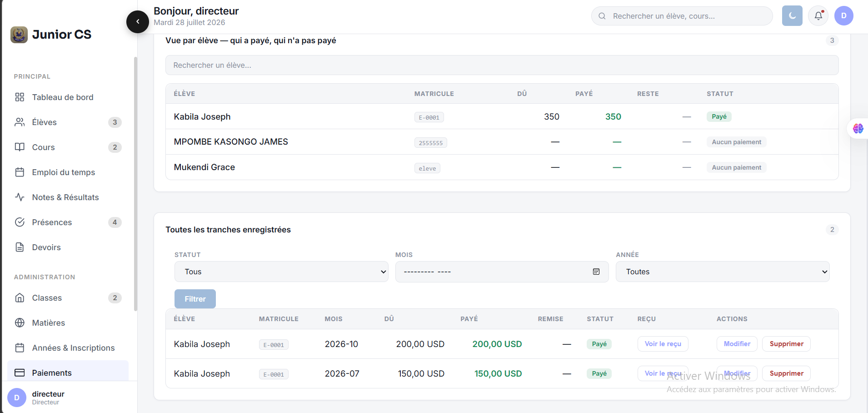The width and height of the screenshot is (868, 413).
Task: Click the Paiements card icon
Action: tap(20, 373)
